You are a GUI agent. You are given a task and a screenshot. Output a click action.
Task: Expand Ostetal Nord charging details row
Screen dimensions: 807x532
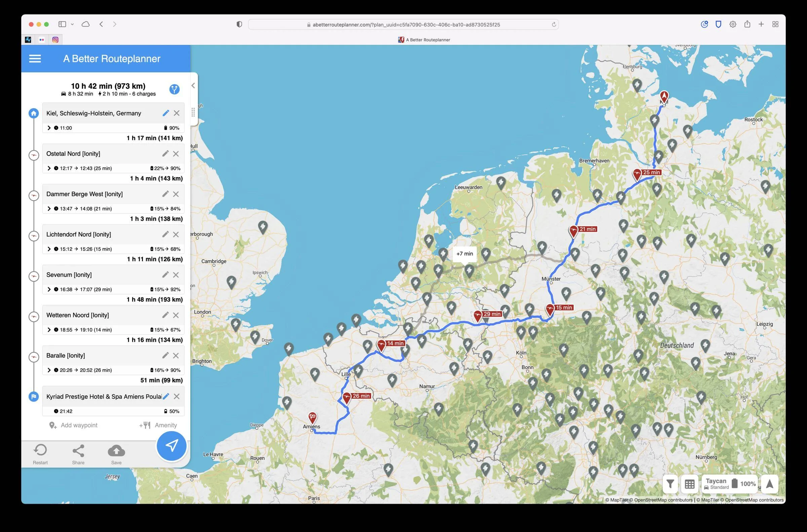(x=49, y=168)
